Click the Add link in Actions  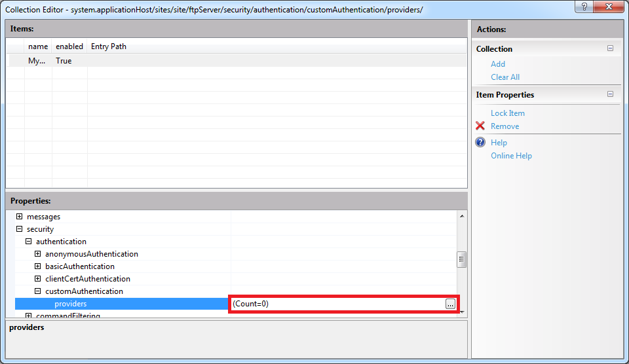(498, 64)
